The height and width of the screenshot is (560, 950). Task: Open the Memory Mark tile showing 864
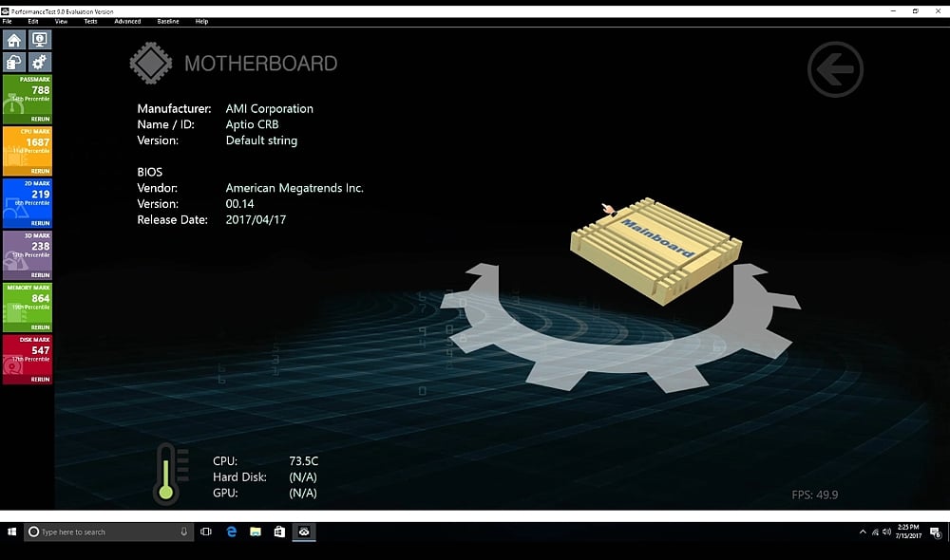[28, 308]
